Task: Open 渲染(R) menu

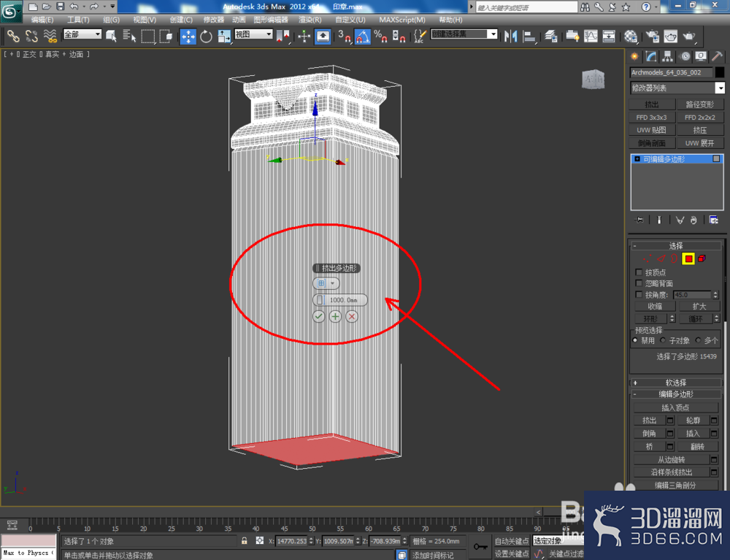Action: click(310, 20)
